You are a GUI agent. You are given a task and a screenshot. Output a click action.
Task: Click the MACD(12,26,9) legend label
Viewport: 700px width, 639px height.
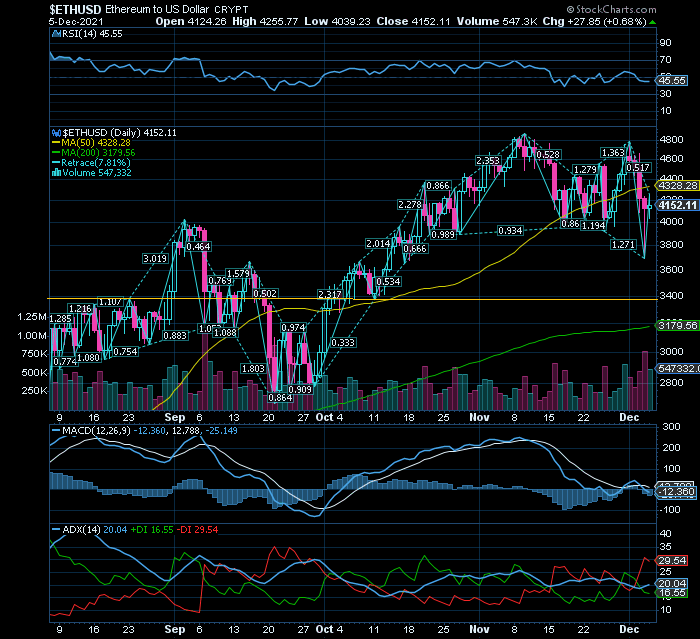pos(96,431)
